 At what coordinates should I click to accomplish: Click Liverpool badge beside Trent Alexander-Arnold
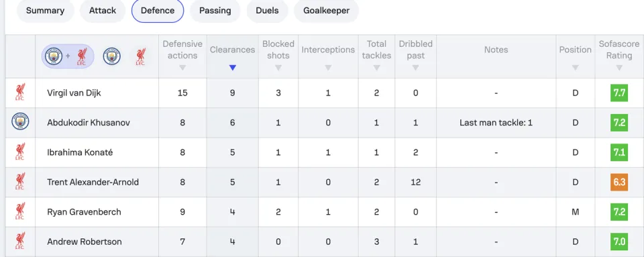pos(20,182)
